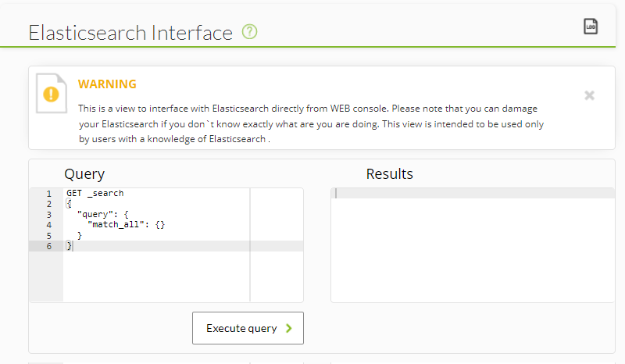Click the warning exclamation document icon
Viewport: 625px width, 364px height.
52,94
